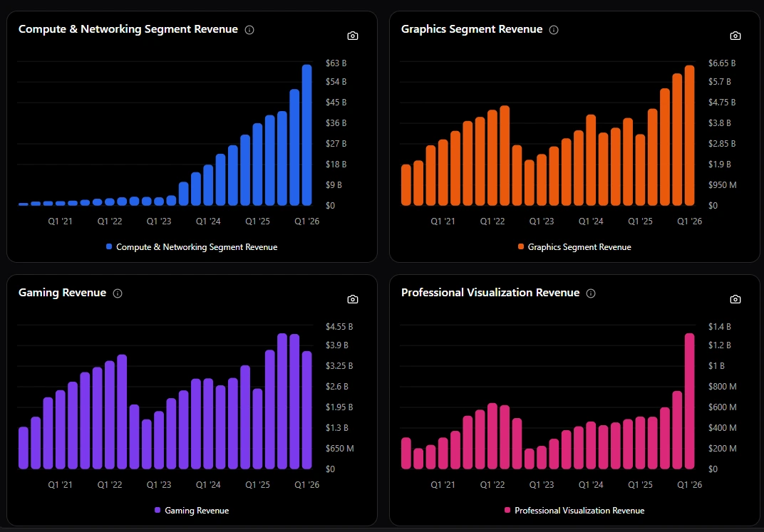This screenshot has width=764, height=532.
Task: Click $600 M axis label on Professional Visualization chart
Action: point(723,407)
